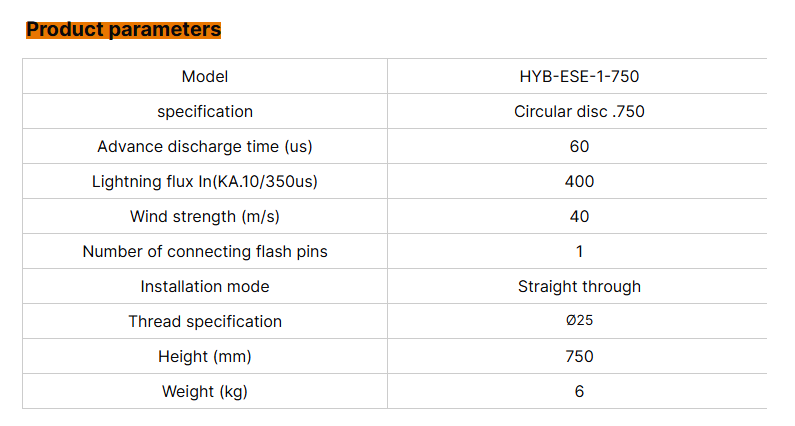Click the Ø25 thread value
The image size is (795, 426).
pos(579,322)
